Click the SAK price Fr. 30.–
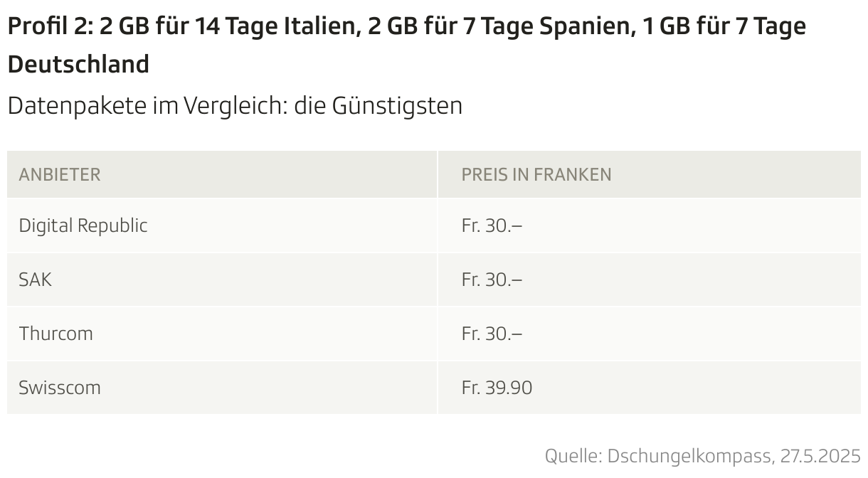 (x=492, y=280)
